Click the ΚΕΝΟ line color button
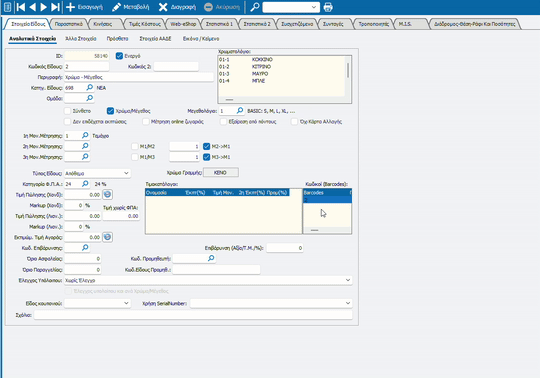This screenshot has height=378, width=540. [220, 172]
